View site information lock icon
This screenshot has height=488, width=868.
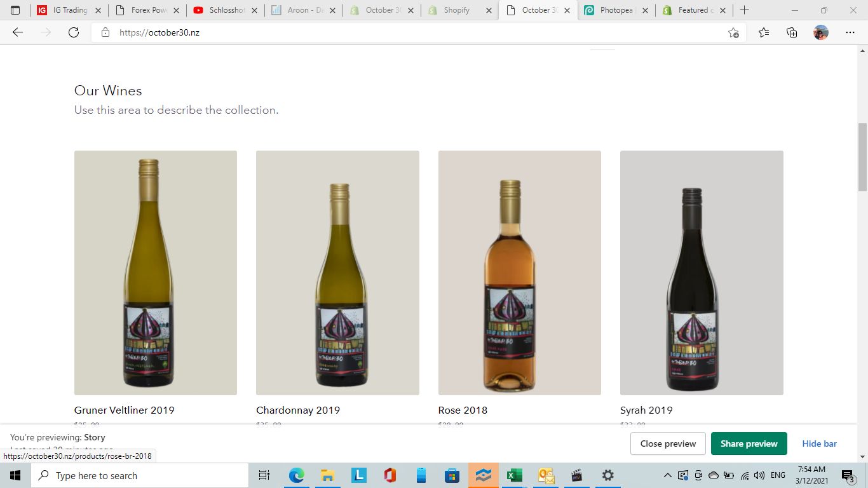click(105, 32)
